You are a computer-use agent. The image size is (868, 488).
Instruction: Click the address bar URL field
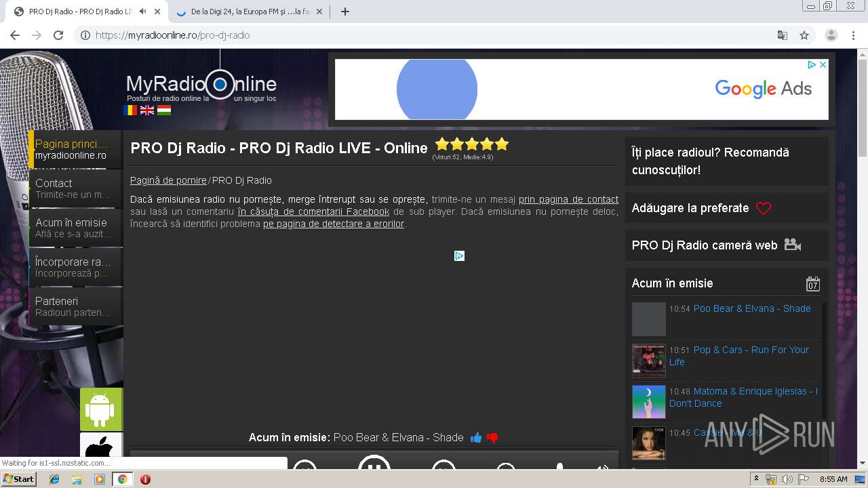click(x=434, y=35)
